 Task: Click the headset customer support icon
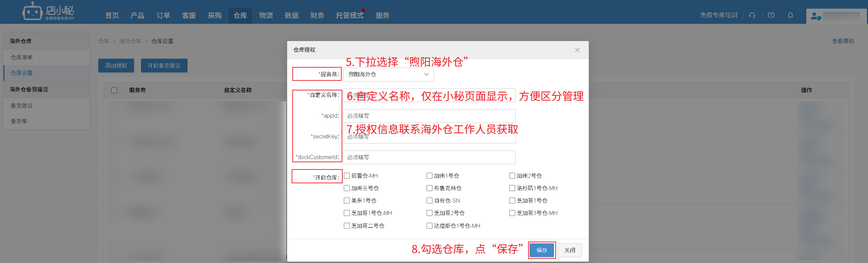coord(752,16)
